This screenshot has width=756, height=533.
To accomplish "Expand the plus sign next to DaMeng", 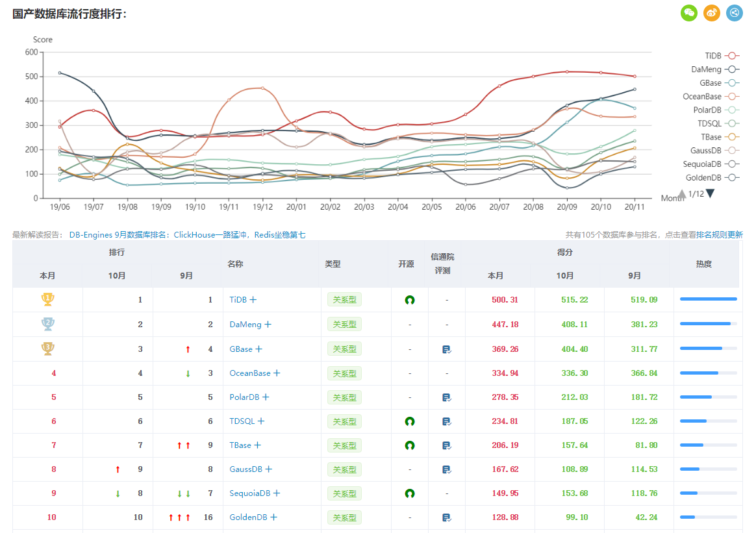I will click(268, 325).
